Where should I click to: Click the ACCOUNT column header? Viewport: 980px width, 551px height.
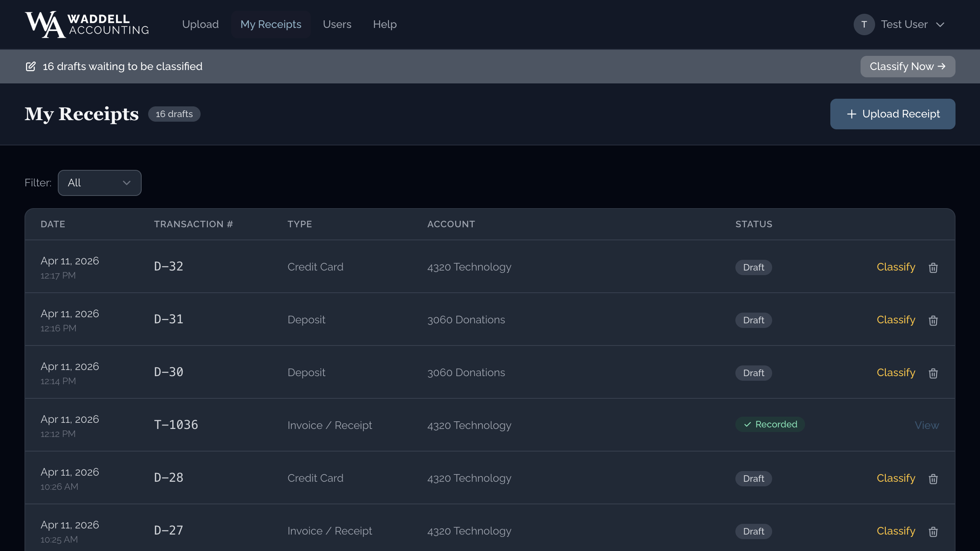(x=451, y=224)
